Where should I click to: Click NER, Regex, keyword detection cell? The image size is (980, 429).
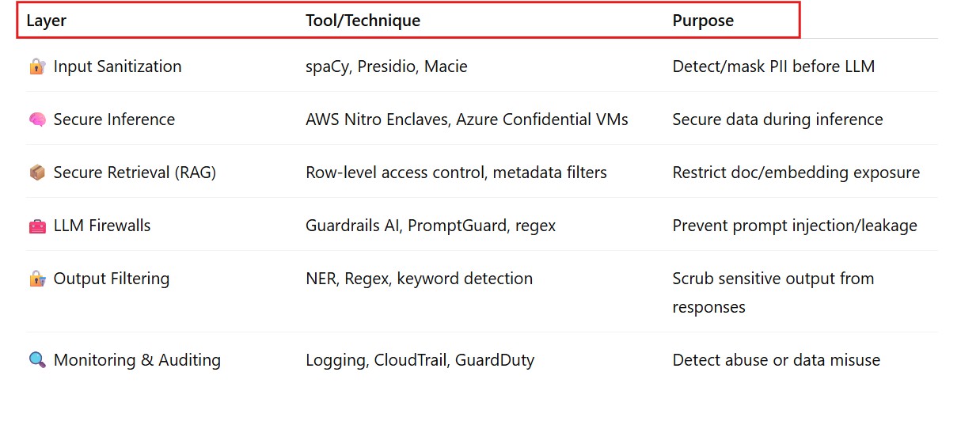click(419, 279)
